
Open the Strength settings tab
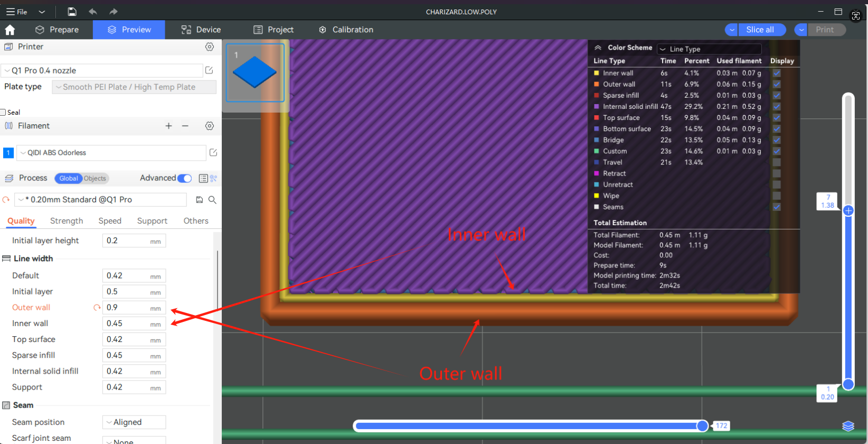(67, 221)
